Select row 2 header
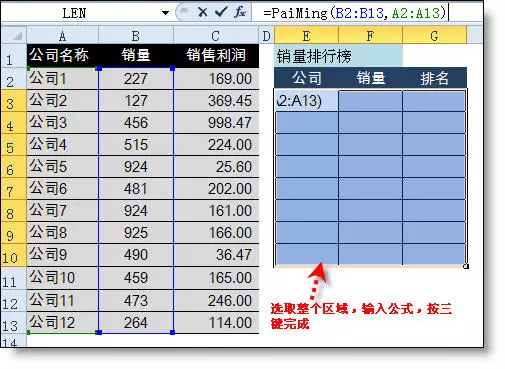The width and height of the screenshot is (505, 369). tap(13, 78)
